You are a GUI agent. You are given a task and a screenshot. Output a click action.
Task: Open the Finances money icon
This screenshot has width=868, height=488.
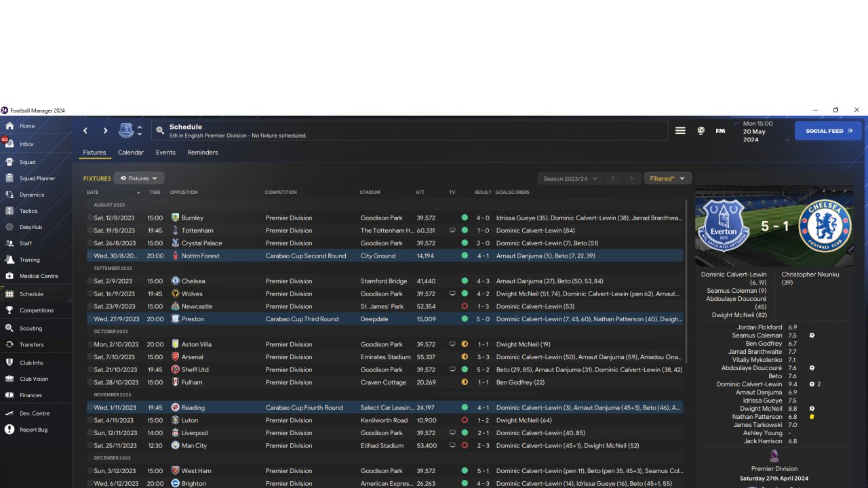click(x=9, y=395)
